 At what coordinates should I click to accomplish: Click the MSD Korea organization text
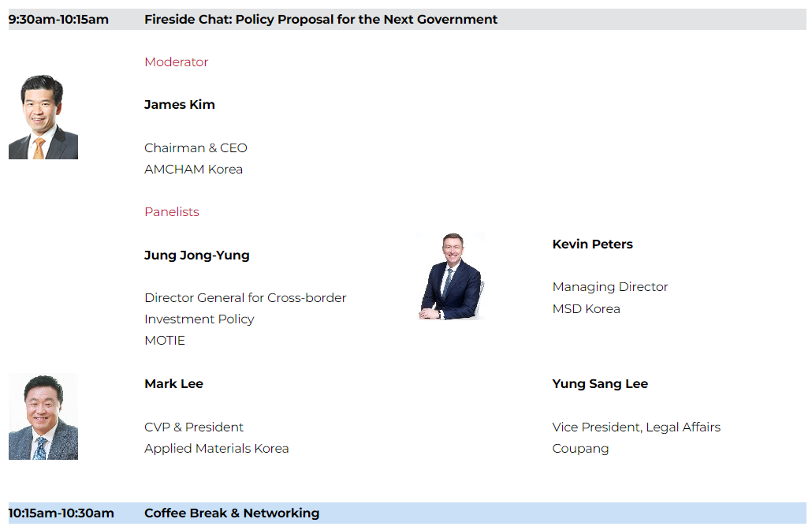click(x=587, y=309)
